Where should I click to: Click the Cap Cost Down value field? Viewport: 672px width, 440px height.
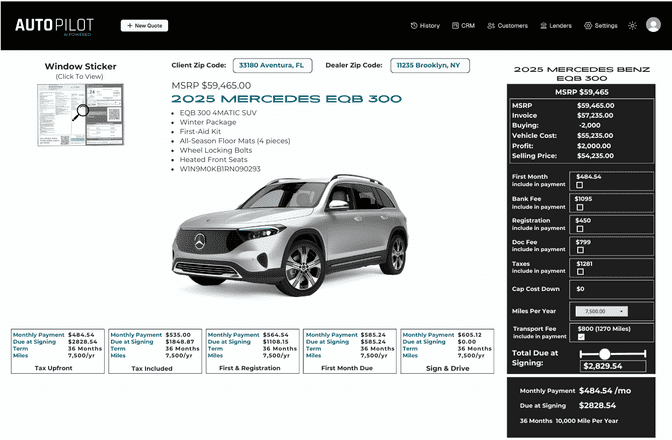pyautogui.click(x=611, y=289)
